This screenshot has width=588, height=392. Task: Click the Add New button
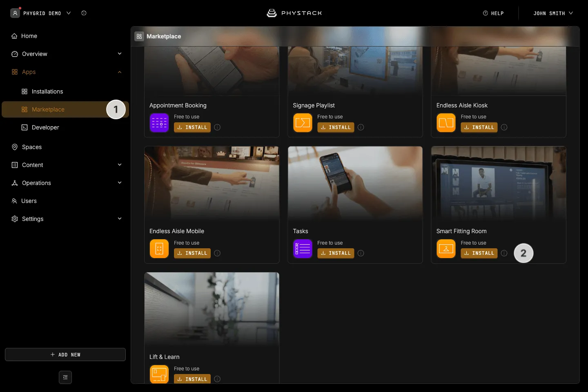click(x=65, y=354)
